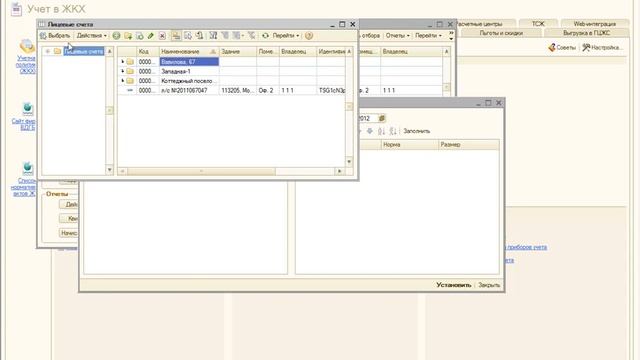Sort list by the Наименование column header

coord(189,51)
